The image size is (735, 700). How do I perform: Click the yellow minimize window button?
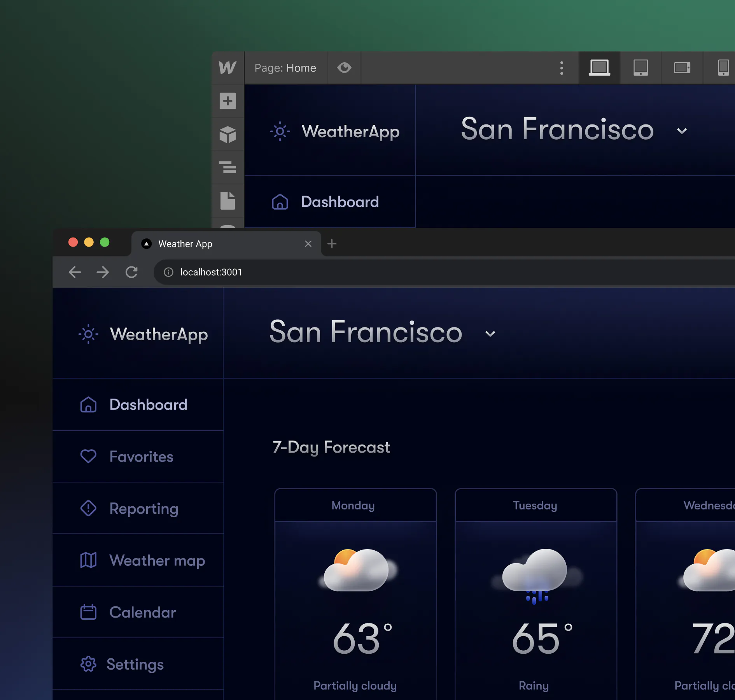pyautogui.click(x=89, y=242)
